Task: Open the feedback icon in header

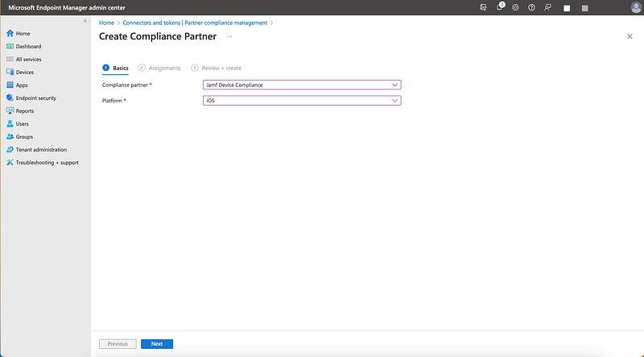Action: (x=547, y=7)
